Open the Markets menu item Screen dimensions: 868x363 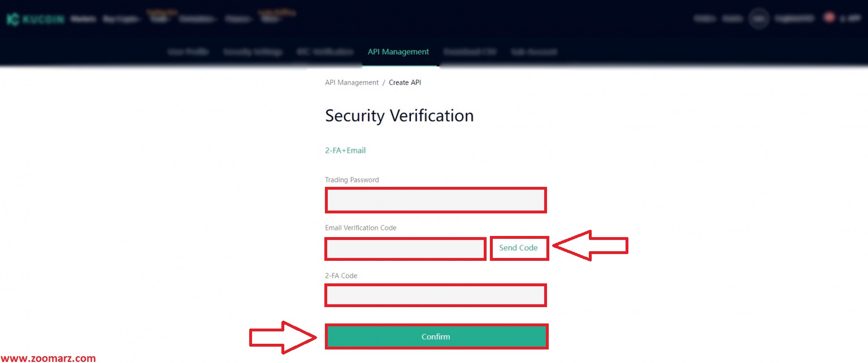(x=84, y=19)
